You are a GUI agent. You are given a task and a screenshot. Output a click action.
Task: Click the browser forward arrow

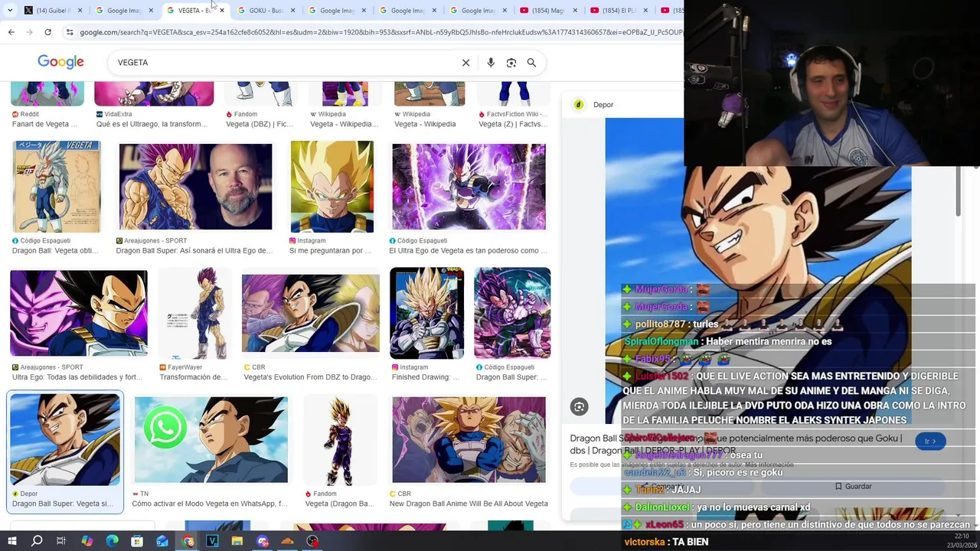[29, 32]
